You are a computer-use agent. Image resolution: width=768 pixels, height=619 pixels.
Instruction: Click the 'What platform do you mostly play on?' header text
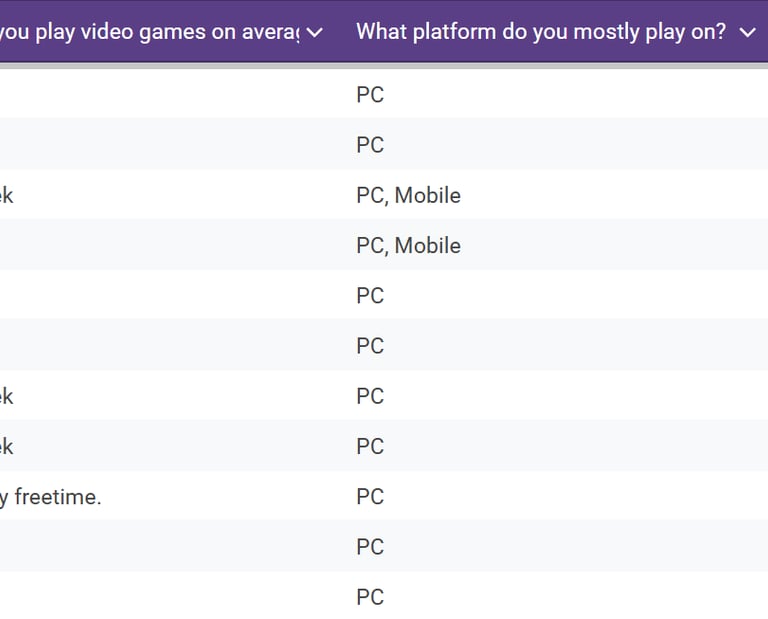click(541, 31)
